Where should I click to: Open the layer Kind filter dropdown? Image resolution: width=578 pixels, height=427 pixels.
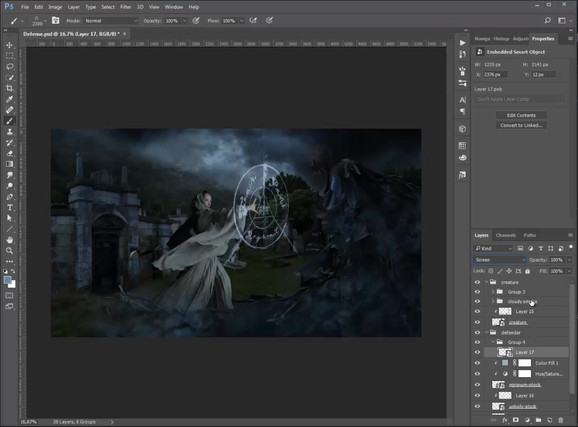pos(493,249)
